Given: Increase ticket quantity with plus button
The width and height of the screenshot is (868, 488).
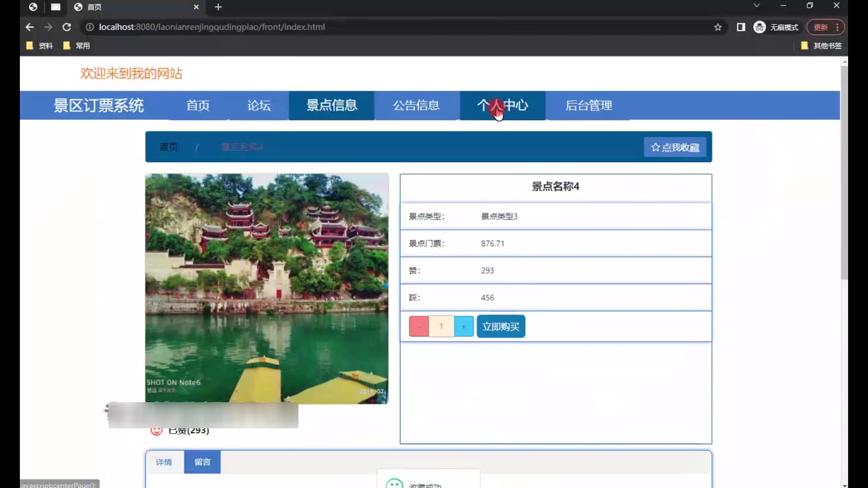Looking at the screenshot, I should (x=463, y=326).
